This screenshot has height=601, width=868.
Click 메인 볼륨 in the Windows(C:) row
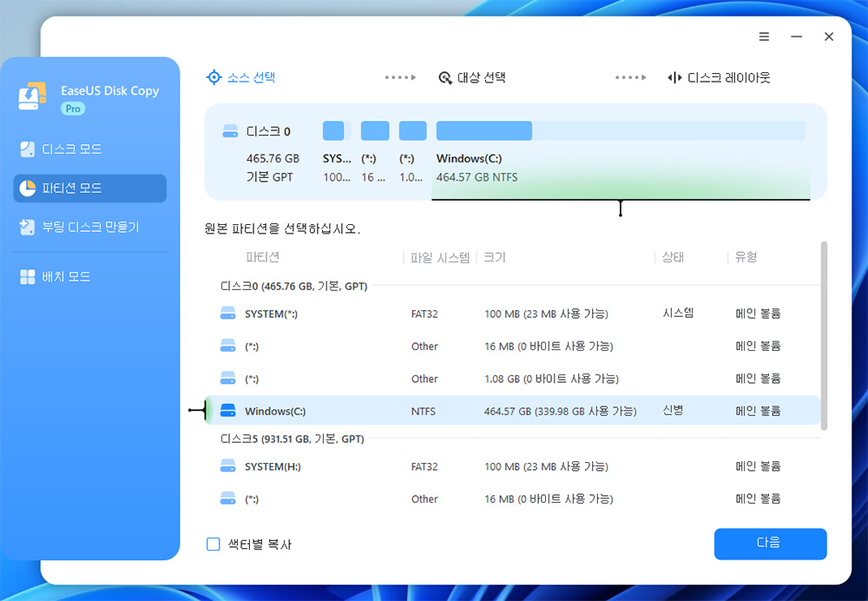758,411
